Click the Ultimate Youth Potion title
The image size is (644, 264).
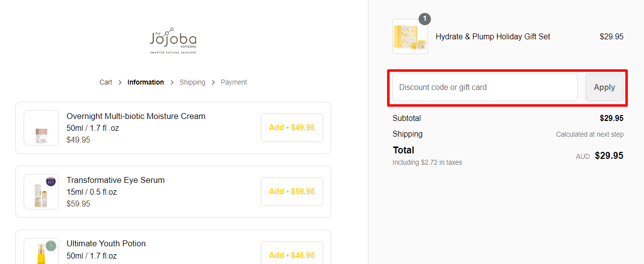click(x=106, y=243)
